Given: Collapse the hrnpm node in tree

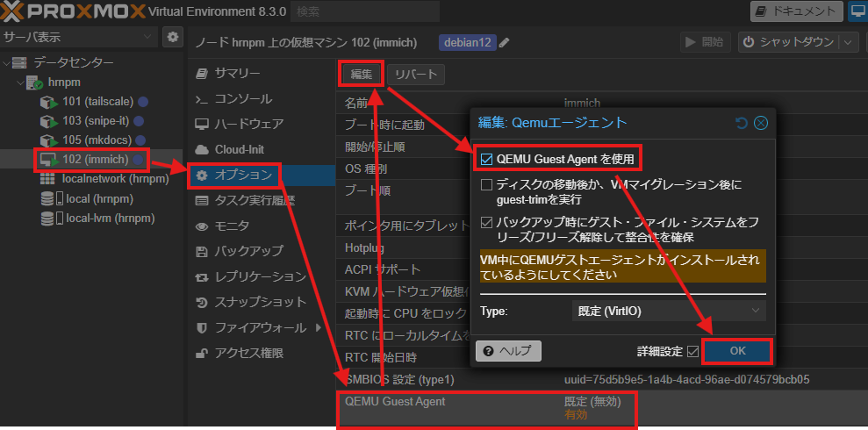Looking at the screenshot, I should [x=20, y=82].
